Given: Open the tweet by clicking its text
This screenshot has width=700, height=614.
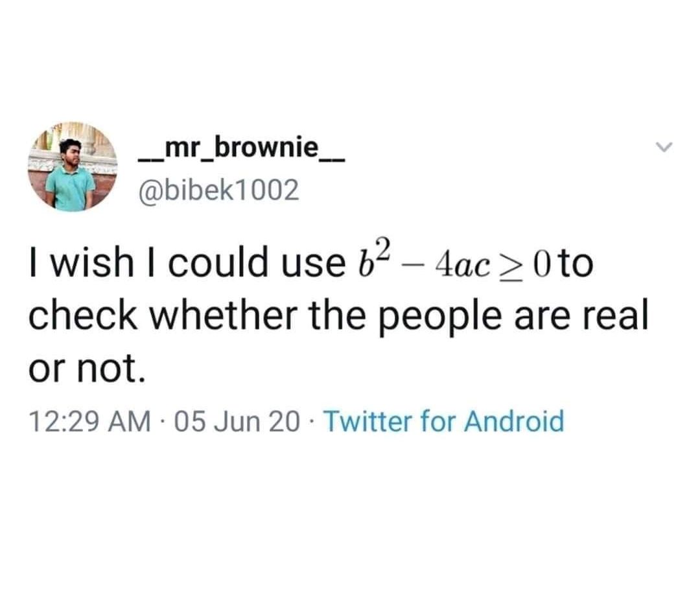Looking at the screenshot, I should [x=324, y=315].
